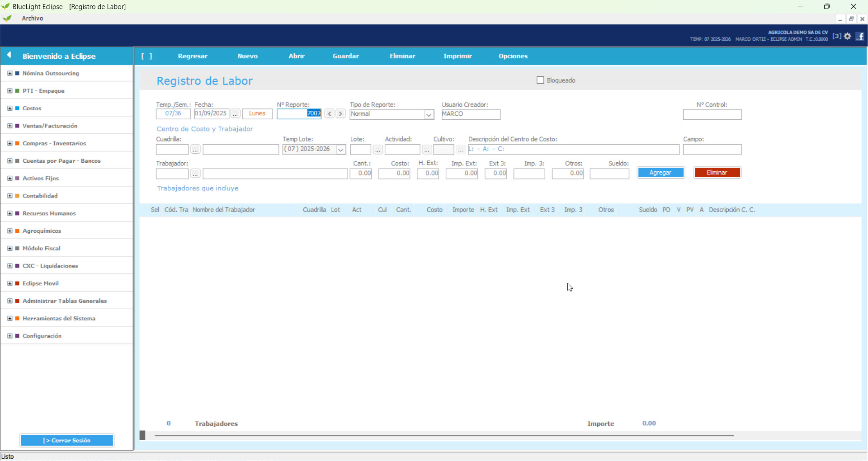Open the date picker next to Fecha
Image resolution: width=868 pixels, height=461 pixels.
236,114
